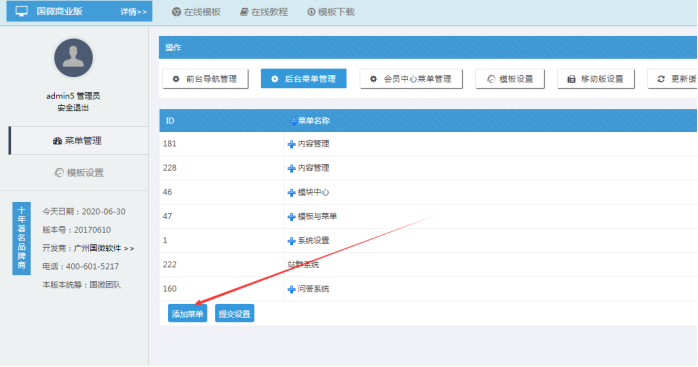Click the gear icon on 会员中心菜单管理
The width and height of the screenshot is (698, 367).
[x=373, y=79]
